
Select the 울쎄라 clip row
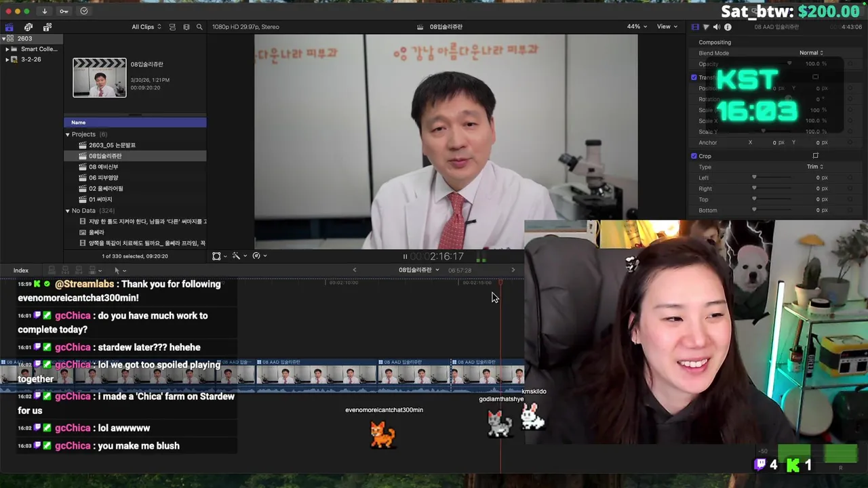pos(135,232)
